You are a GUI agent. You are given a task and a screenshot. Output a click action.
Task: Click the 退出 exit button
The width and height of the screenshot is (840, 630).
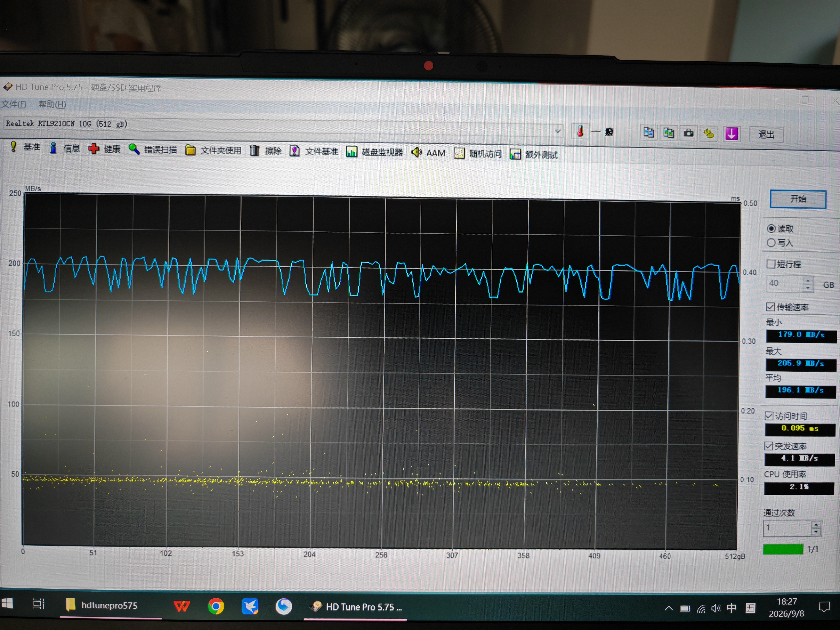pos(766,135)
